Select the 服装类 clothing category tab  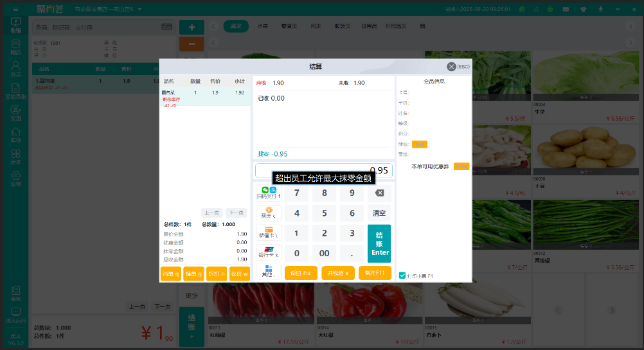[x=342, y=26]
